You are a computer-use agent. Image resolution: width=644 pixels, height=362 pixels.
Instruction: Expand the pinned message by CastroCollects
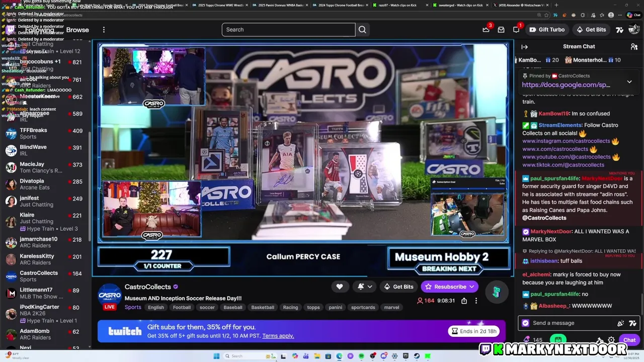629,82
